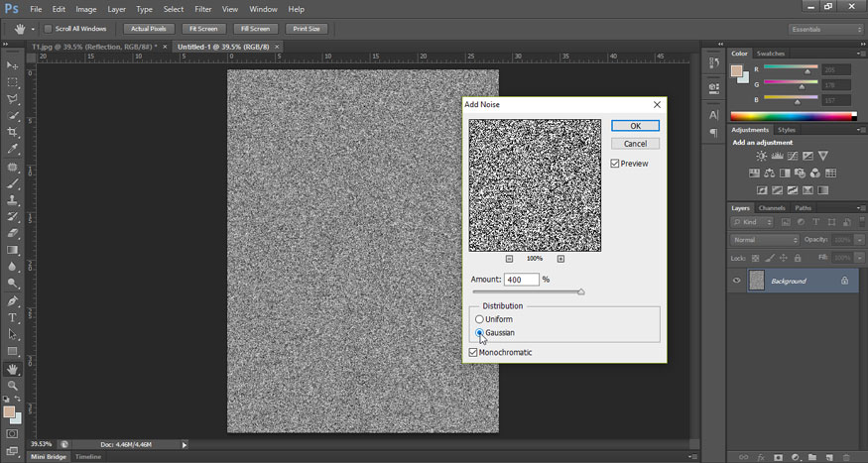The height and width of the screenshot is (463, 868).
Task: Uncheck the Preview checkbox
Action: (616, 164)
